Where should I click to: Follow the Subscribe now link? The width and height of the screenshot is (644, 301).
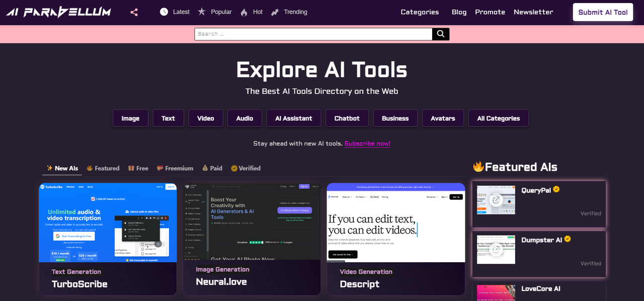coord(367,143)
